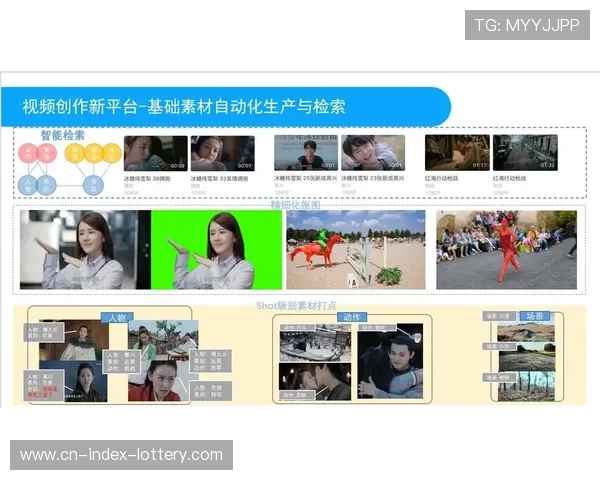Click the blue 人物 category label
Screen dimensions: 600x480
(x=117, y=318)
